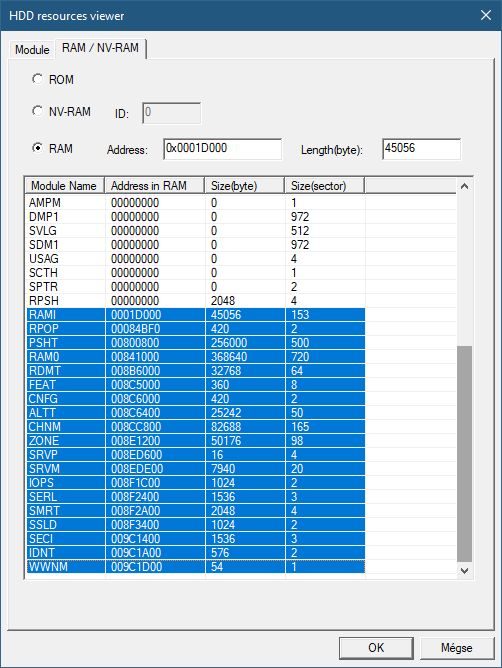Click the scroll down arrow in list

tap(464, 570)
